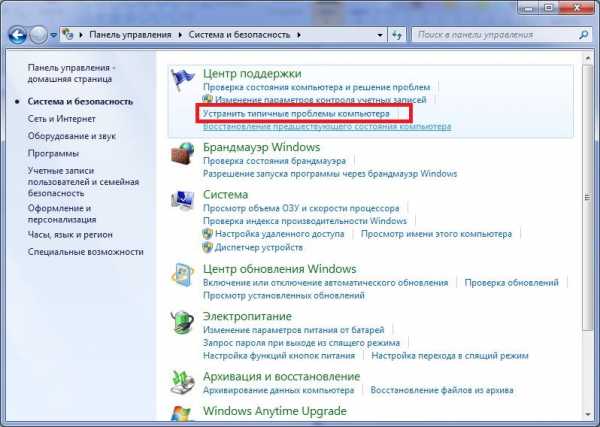This screenshot has height=427, width=600.
Task: Click Настройка функций кнопок питания
Action: [x=279, y=356]
